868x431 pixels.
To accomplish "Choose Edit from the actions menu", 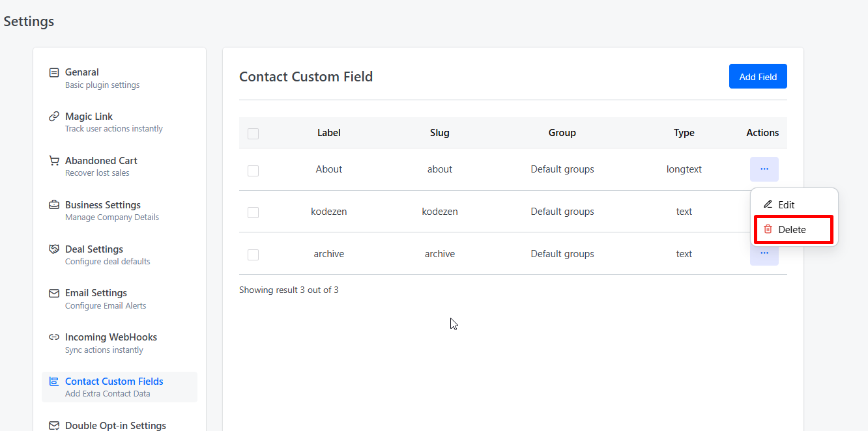I will tap(794, 204).
